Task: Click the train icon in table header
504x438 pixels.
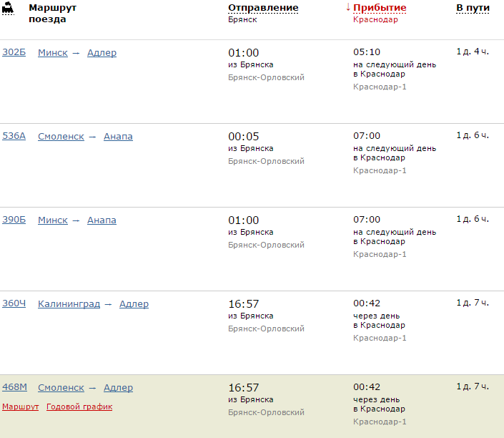Action: (8, 8)
